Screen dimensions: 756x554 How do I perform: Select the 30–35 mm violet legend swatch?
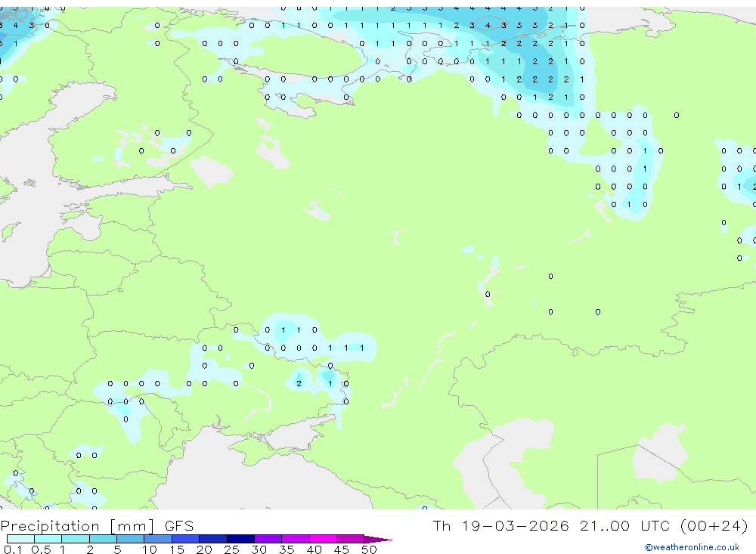pyautogui.click(x=268, y=539)
